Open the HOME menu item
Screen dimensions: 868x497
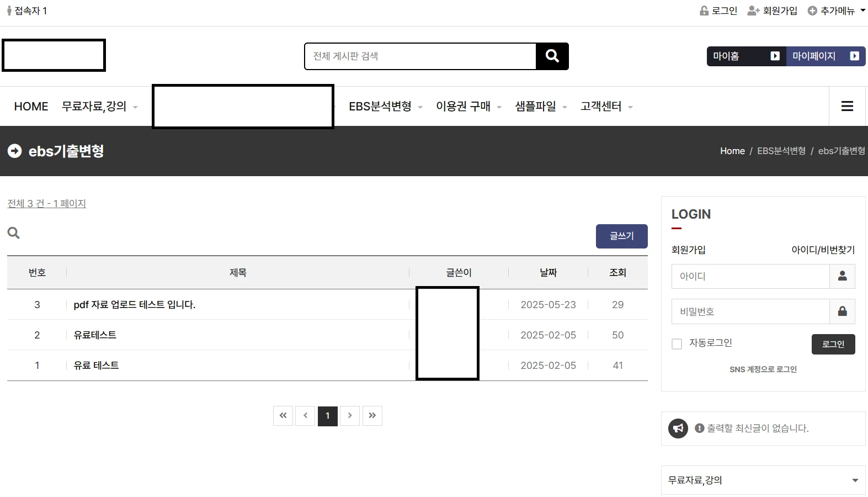click(x=31, y=106)
